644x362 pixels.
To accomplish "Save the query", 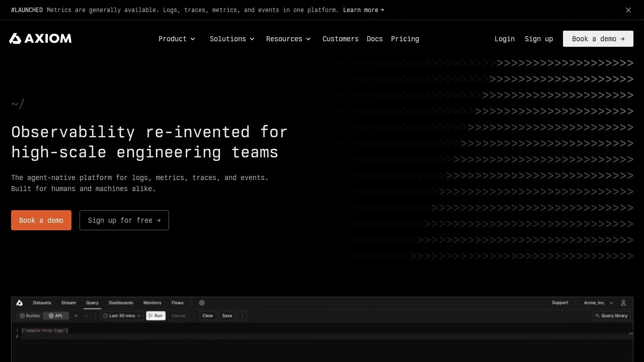I will click(227, 316).
